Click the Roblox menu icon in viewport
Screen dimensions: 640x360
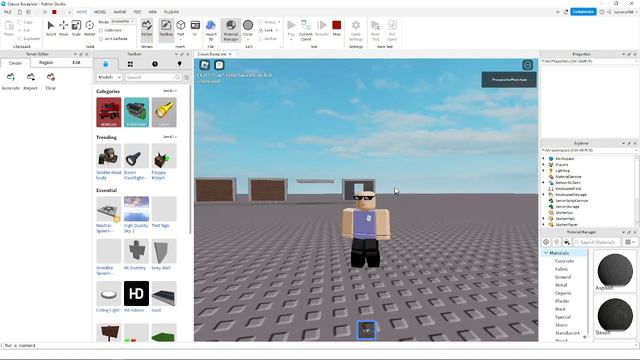[x=204, y=65]
